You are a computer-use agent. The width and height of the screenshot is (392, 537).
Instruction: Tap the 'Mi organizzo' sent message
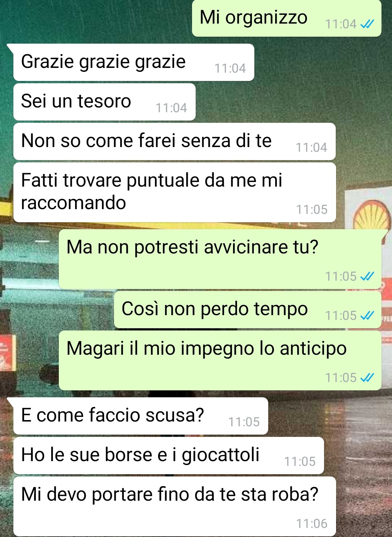pyautogui.click(x=286, y=18)
